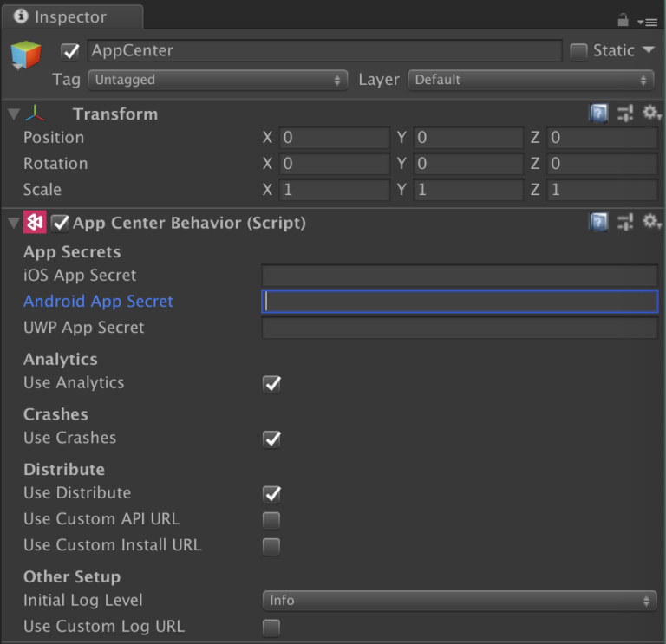The image size is (666, 644).
Task: Toggle the AppCenter object active checkbox
Action: pyautogui.click(x=70, y=52)
